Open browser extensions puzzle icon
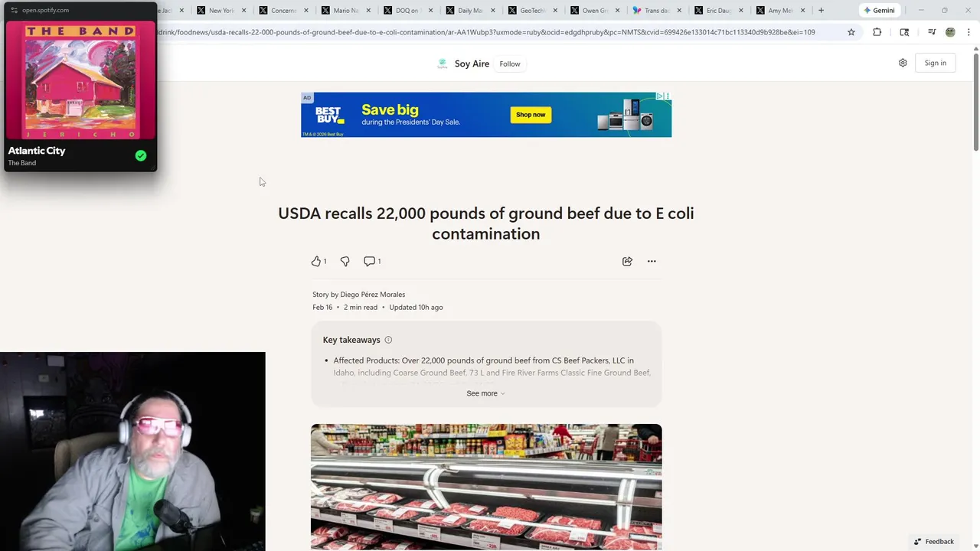 tap(877, 32)
